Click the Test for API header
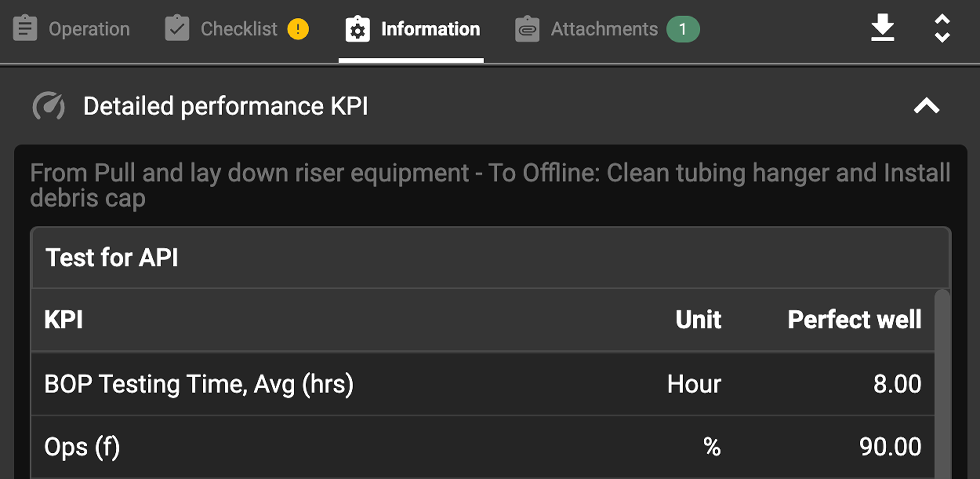980x479 pixels. [x=113, y=258]
